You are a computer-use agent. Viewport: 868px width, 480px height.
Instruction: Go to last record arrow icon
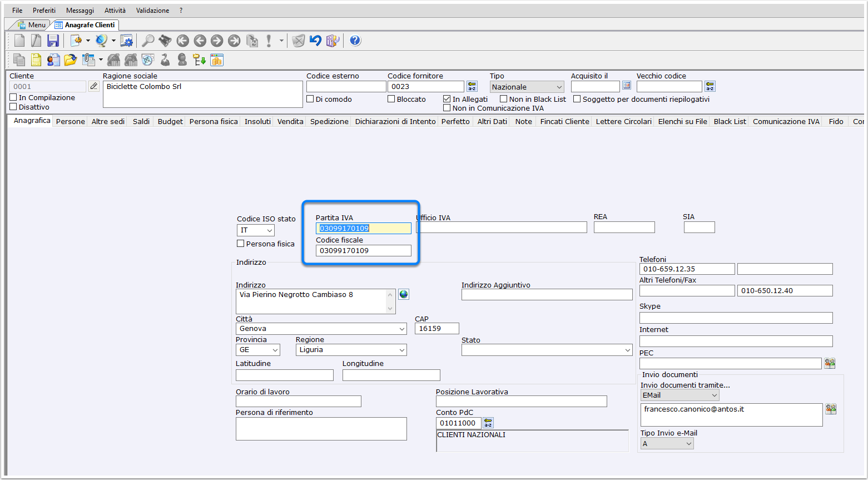point(234,41)
